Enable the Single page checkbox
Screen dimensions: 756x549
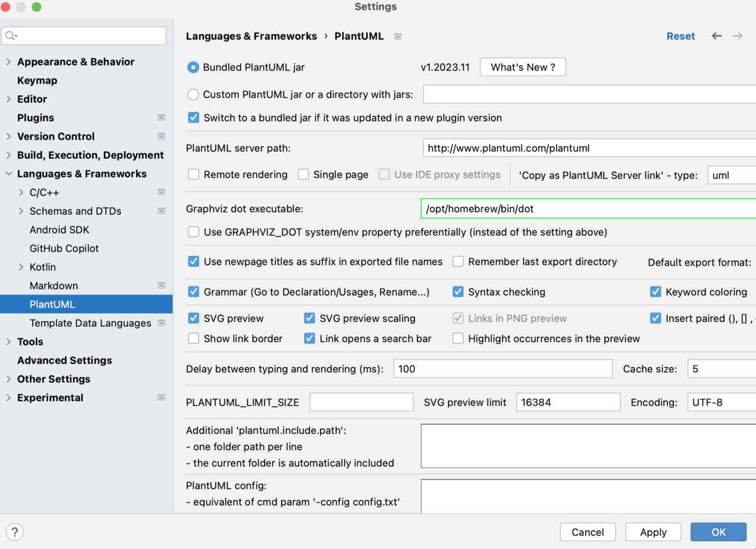(x=304, y=174)
